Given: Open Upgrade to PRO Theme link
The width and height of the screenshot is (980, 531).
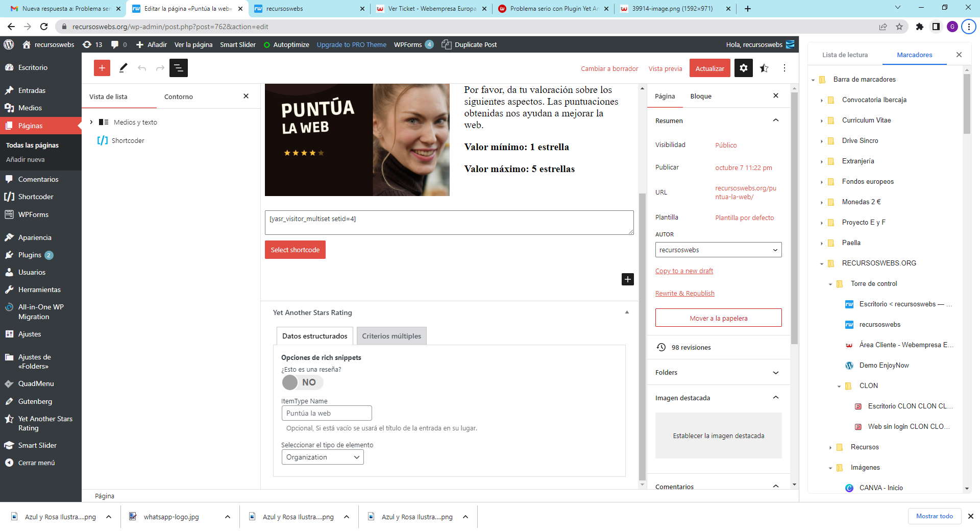Looking at the screenshot, I should [351, 44].
